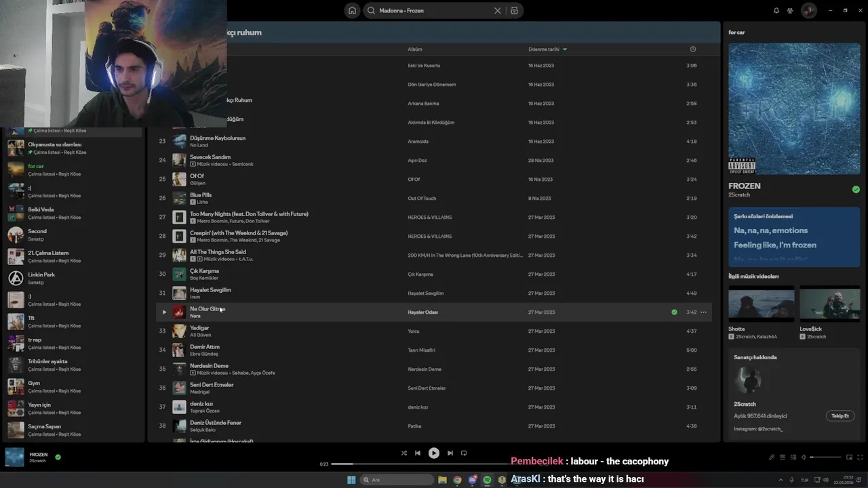The height and width of the screenshot is (488, 868).
Task: Open 21. Çalma Listem in sidebar
Action: [x=73, y=256]
